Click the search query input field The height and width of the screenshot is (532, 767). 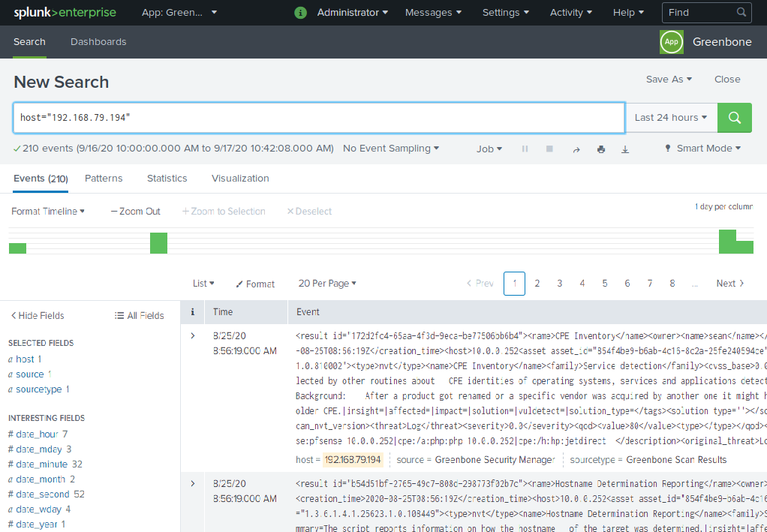[319, 118]
